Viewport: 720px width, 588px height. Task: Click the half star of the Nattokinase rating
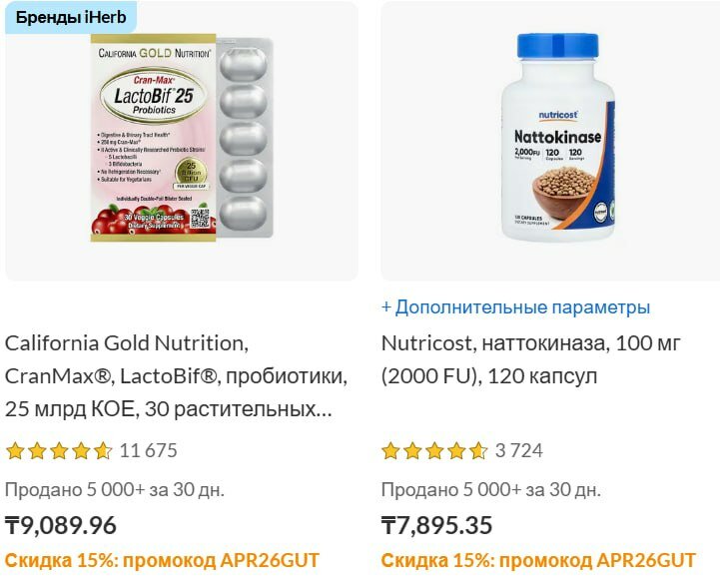tap(478, 451)
